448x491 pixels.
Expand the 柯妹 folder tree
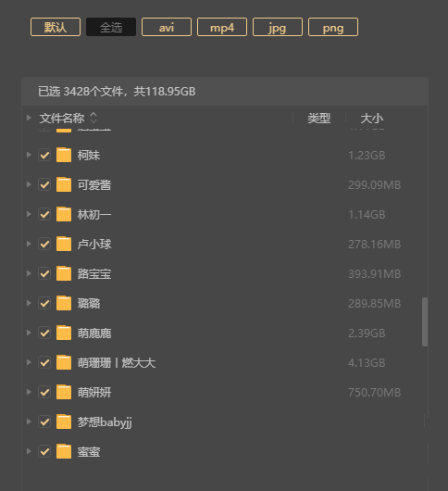29,155
